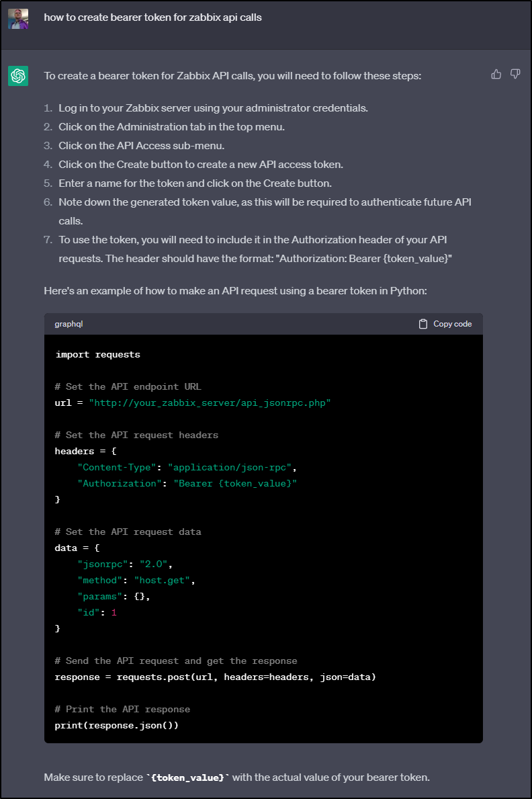Click step 6 about noting down token value
The width and height of the screenshot is (532, 799).
click(x=265, y=212)
